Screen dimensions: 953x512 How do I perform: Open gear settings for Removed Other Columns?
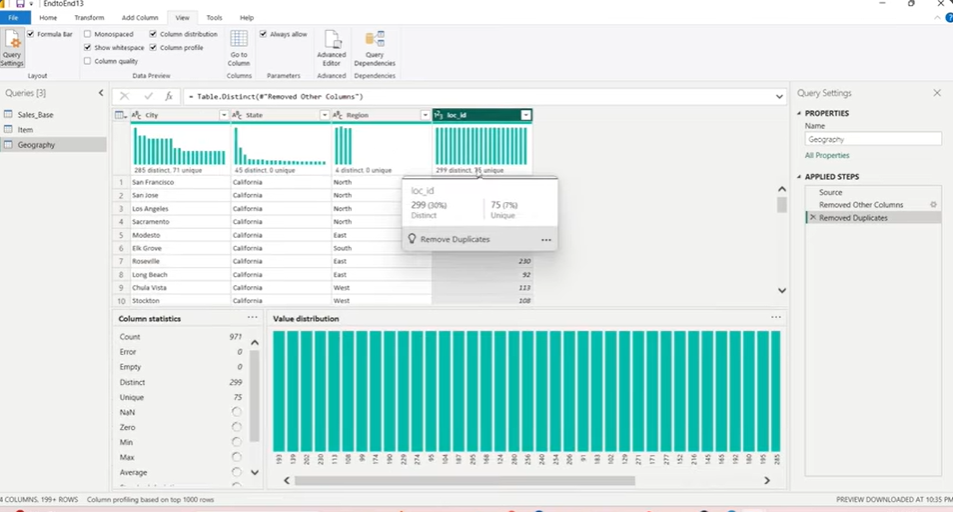click(934, 205)
